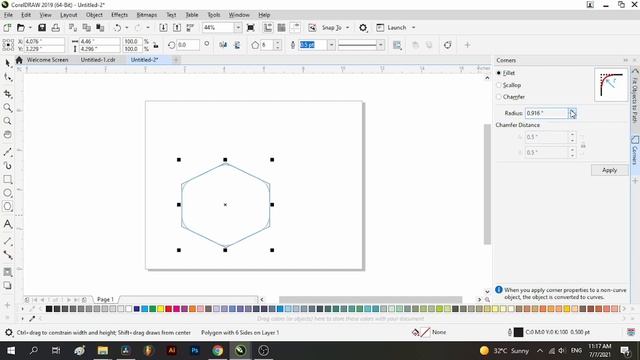Select the Parallel Dimension tool
Image resolution: width=640 pixels, height=360 pixels.
pos(7,241)
